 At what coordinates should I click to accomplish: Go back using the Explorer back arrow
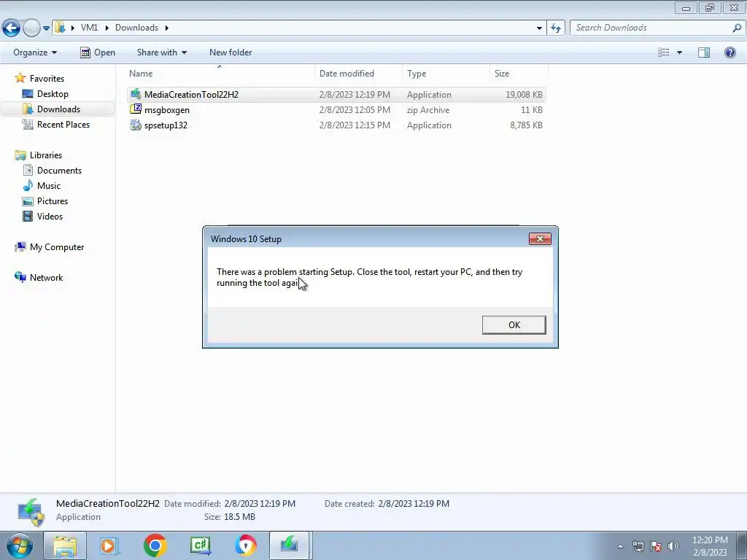11,28
